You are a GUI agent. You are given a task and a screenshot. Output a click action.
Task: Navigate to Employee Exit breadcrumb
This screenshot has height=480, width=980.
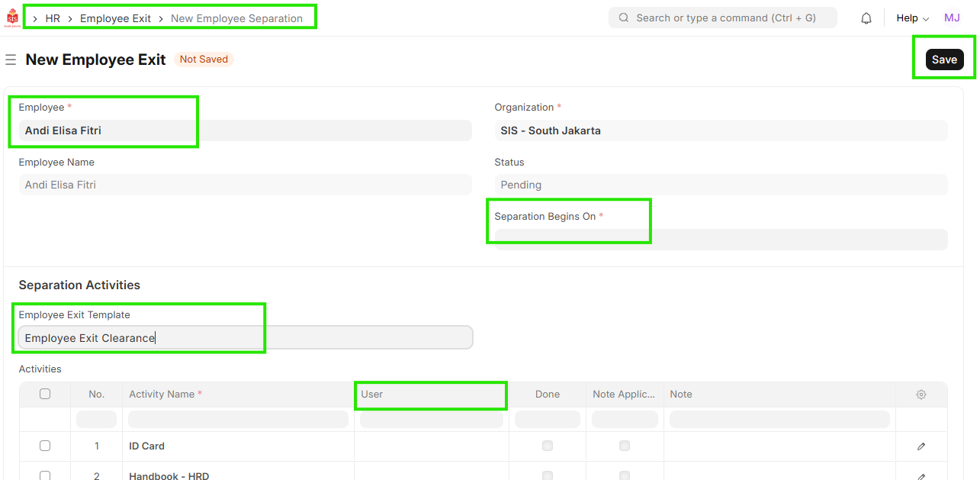[115, 18]
